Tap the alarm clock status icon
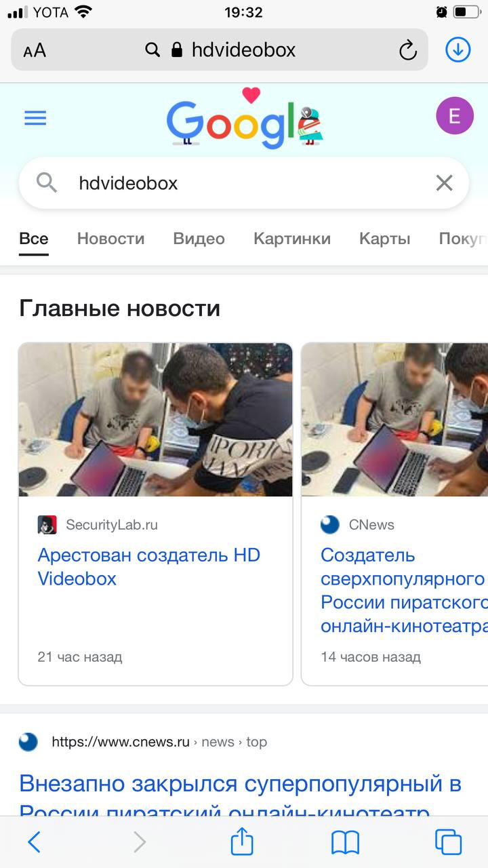 (x=441, y=12)
